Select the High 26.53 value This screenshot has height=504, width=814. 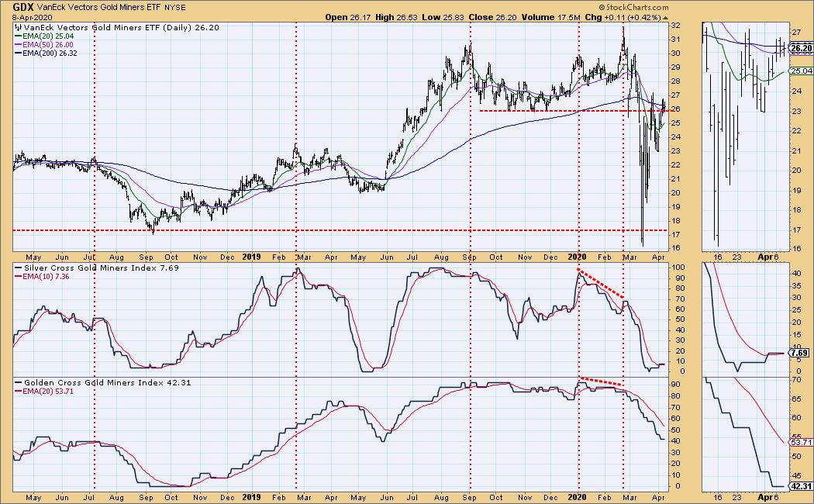396,17
